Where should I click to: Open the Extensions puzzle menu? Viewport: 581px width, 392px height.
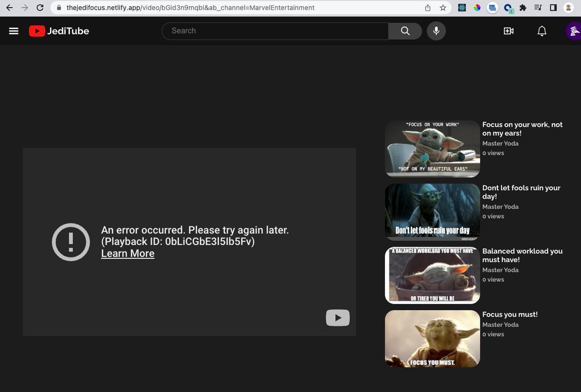(523, 8)
